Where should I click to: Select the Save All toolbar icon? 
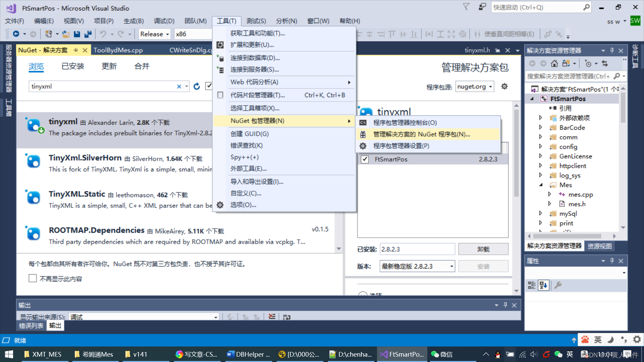coord(88,34)
